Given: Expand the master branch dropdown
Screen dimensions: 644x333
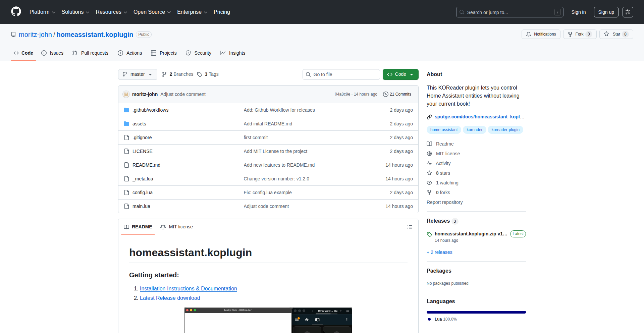Looking at the screenshot, I should pos(138,74).
